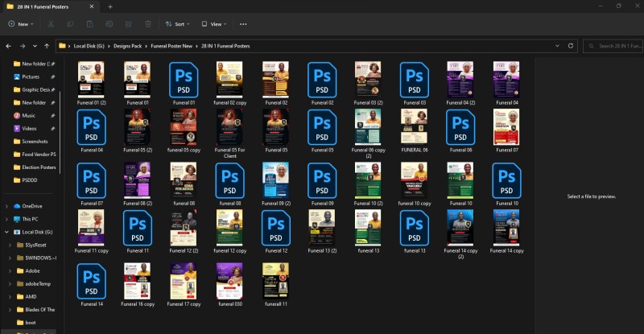Click the Rename icon in toolbar
Viewport: 644px width, 334px height.
point(109,24)
